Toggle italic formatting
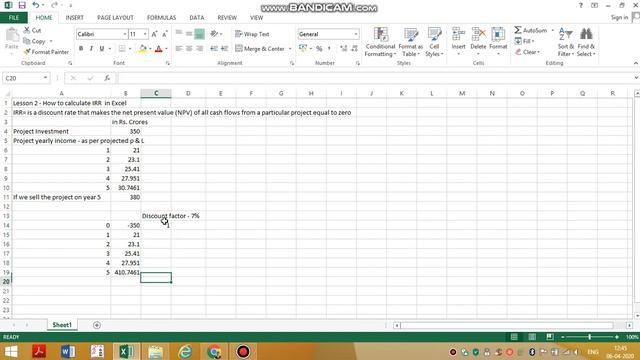 (x=91, y=49)
